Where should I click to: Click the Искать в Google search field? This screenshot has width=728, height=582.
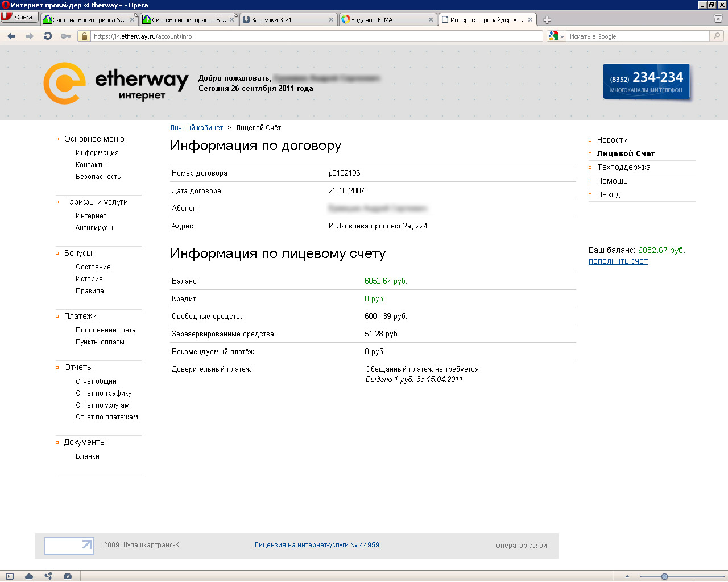click(638, 36)
